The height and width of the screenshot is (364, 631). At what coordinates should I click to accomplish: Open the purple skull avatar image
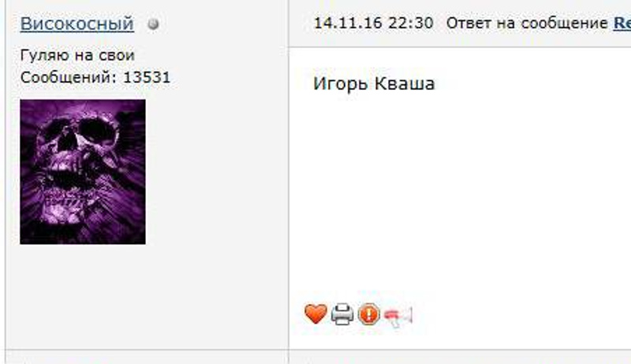(x=83, y=172)
